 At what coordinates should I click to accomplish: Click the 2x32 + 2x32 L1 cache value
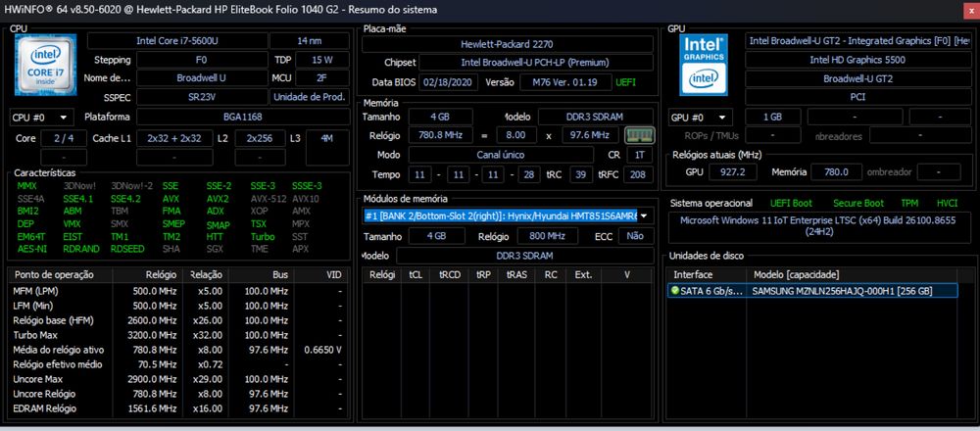click(174, 139)
